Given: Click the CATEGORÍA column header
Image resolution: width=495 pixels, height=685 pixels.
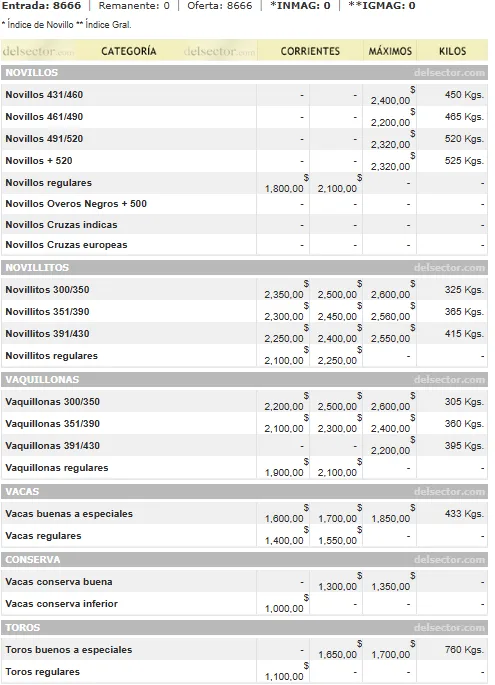Looking at the screenshot, I should click(x=129, y=51).
